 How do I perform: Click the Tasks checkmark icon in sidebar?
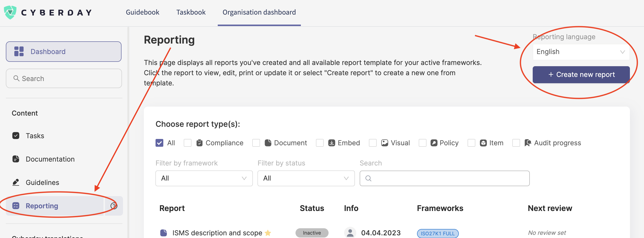point(16,135)
